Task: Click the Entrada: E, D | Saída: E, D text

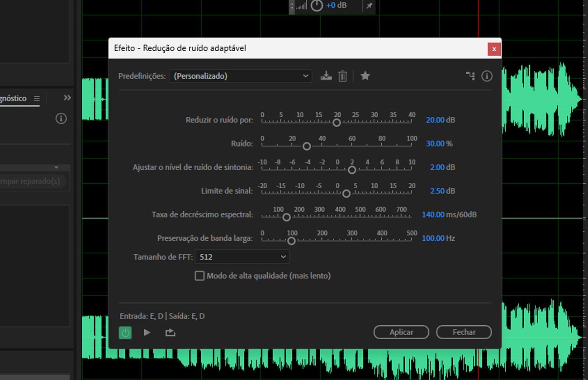Action: (x=162, y=316)
